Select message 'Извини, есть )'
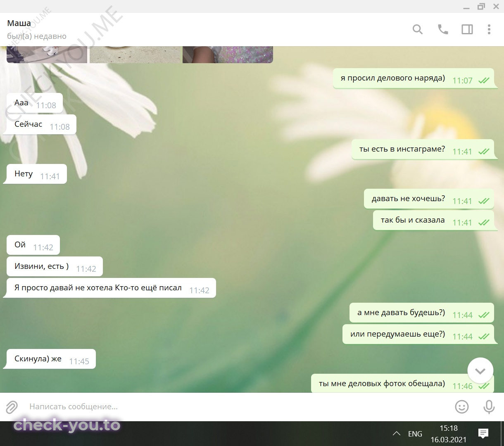The height and width of the screenshot is (446, 504). tap(55, 267)
